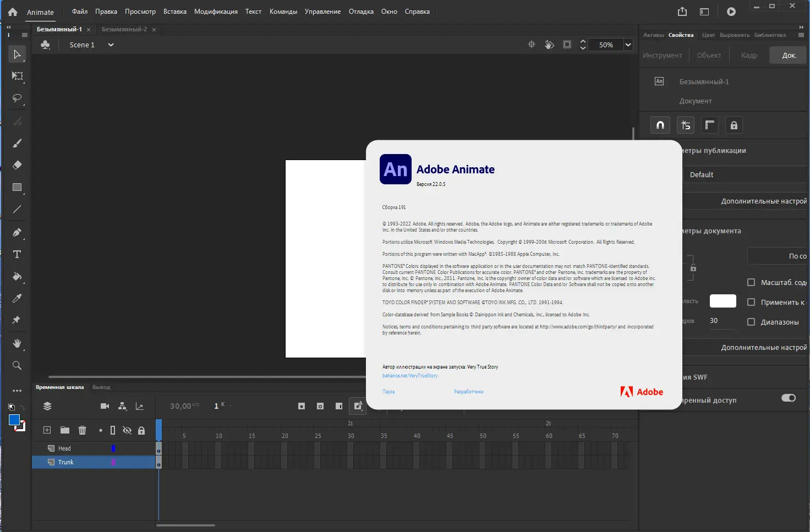Add a camera to the timeline
Image resolution: width=810 pixels, height=532 pixels.
pos(104,405)
